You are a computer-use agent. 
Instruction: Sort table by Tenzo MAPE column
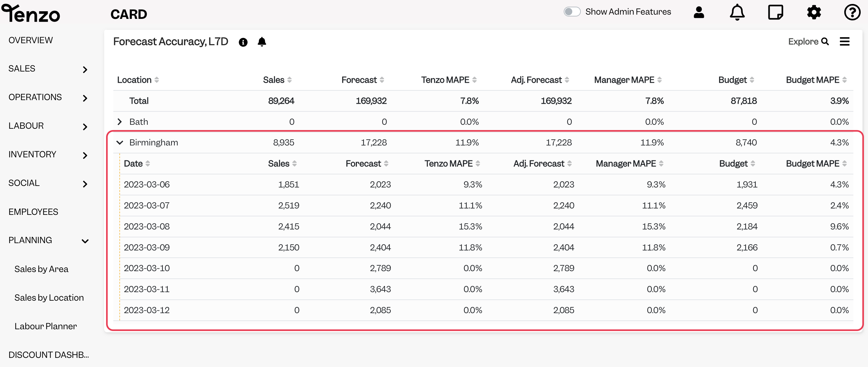(x=449, y=80)
